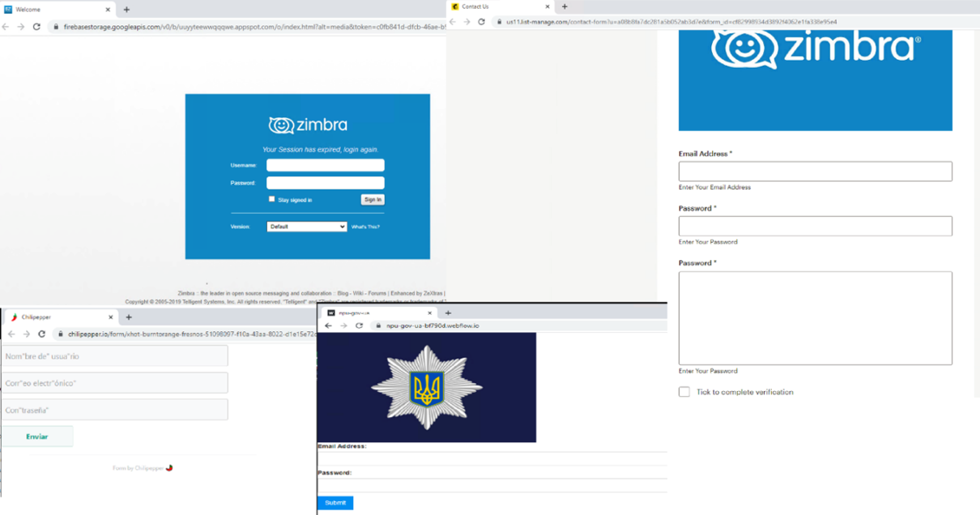Close the Contact Us tab
The width and height of the screenshot is (980, 515).
coord(548,6)
